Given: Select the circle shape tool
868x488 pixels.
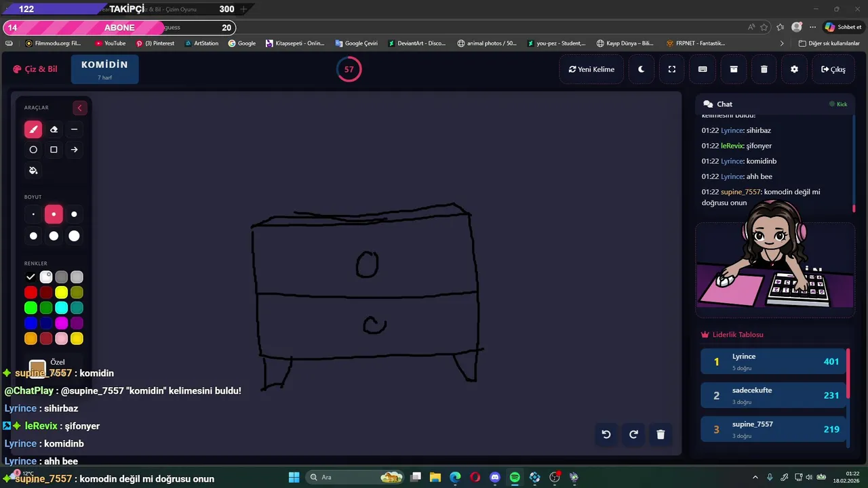Looking at the screenshot, I should 33,150.
